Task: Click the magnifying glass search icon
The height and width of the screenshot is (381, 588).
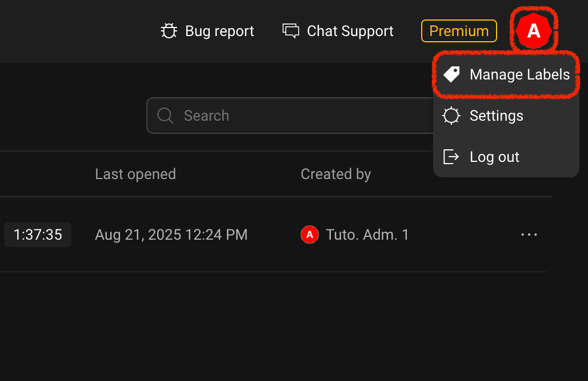Action: coord(165,116)
